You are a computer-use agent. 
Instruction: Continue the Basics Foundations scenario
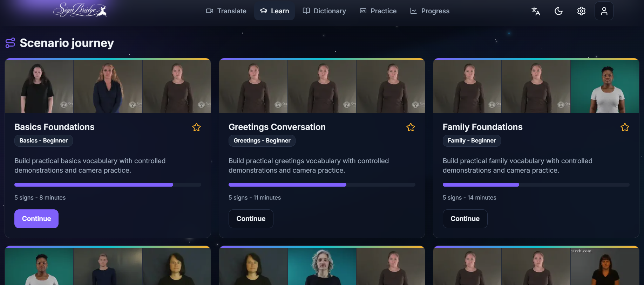click(x=36, y=219)
